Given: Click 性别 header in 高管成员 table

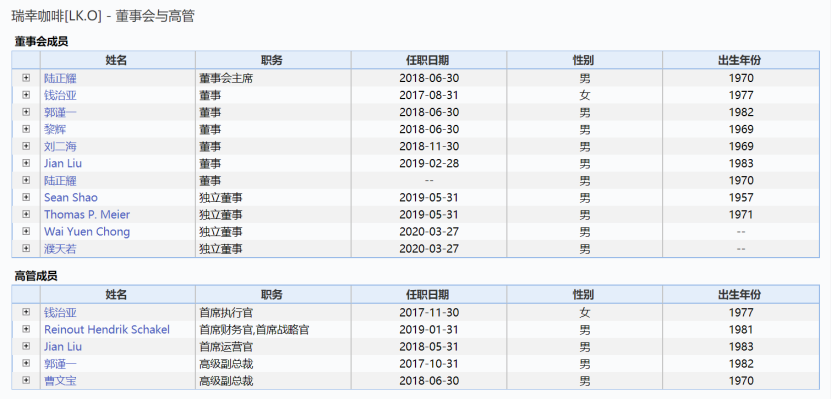Looking at the screenshot, I should (585, 294).
